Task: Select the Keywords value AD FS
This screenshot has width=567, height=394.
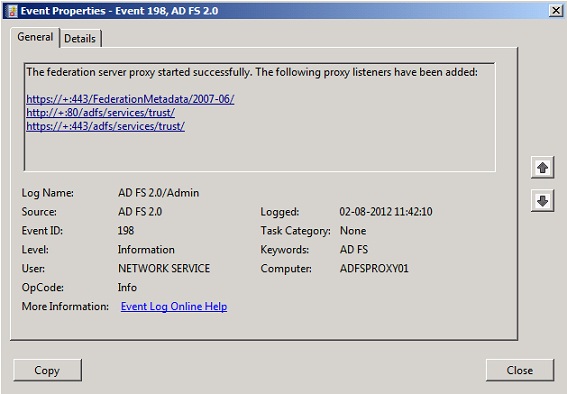Action: (354, 249)
